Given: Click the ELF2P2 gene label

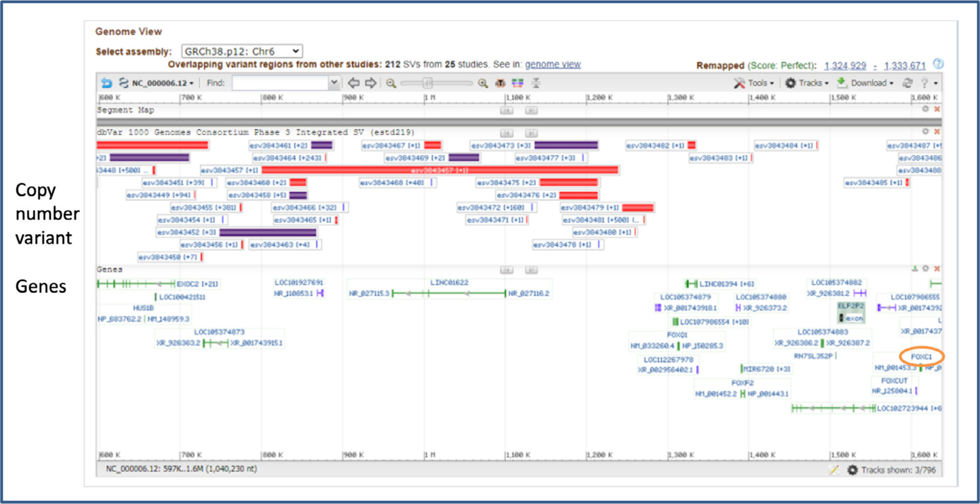Looking at the screenshot, I should (x=850, y=306).
